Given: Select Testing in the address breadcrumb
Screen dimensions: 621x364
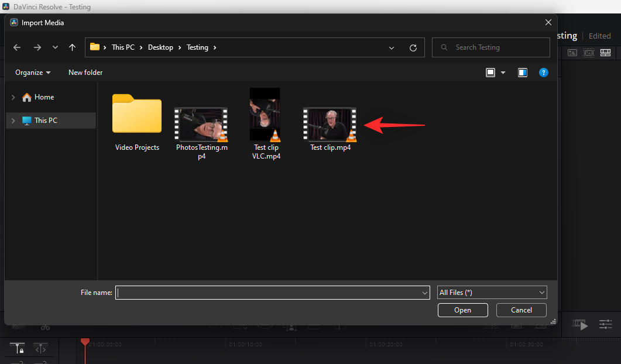Looking at the screenshot, I should [x=197, y=47].
